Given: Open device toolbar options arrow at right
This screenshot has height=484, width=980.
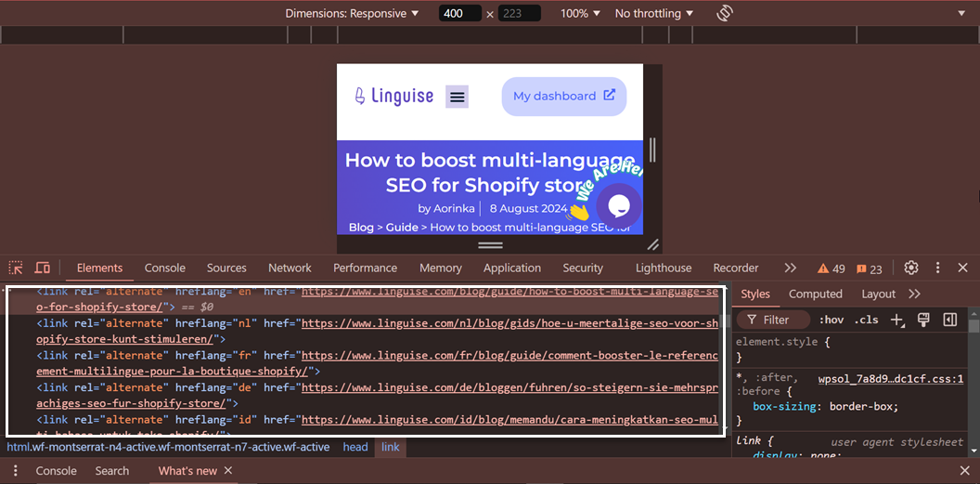Looking at the screenshot, I should pos(961,13).
